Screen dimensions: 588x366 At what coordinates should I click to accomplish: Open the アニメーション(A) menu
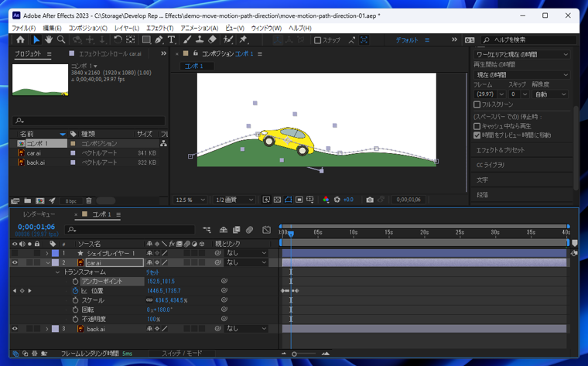[199, 28]
